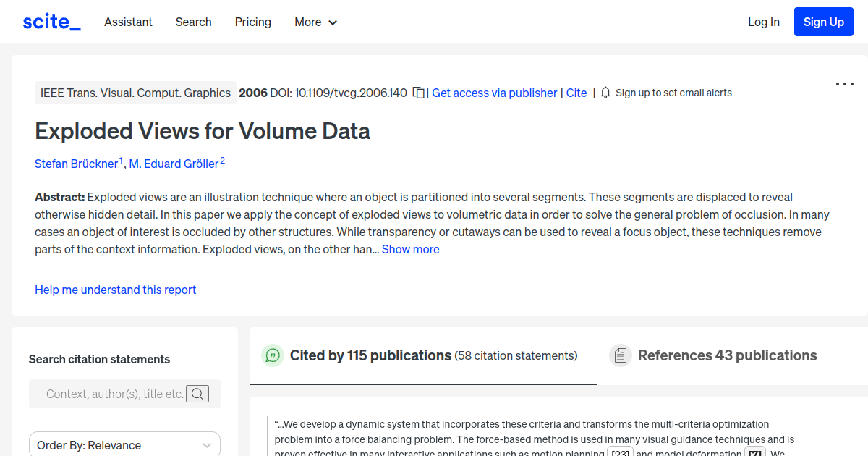Open the More navigation dropdown
Viewport: 868px width, 456px height.
click(315, 22)
